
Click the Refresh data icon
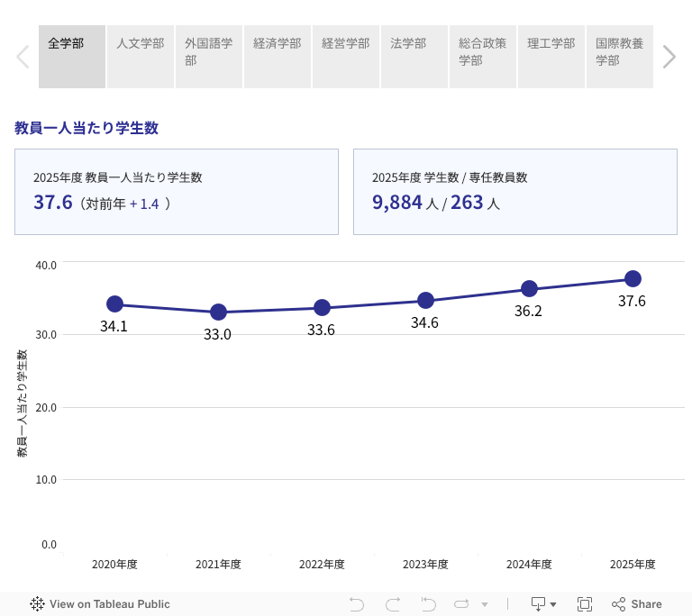[x=462, y=604]
